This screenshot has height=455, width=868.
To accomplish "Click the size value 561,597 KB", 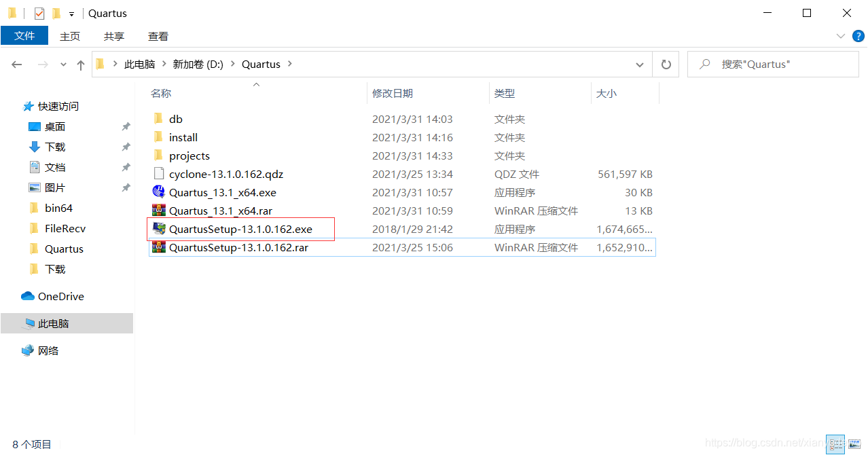I will point(625,175).
